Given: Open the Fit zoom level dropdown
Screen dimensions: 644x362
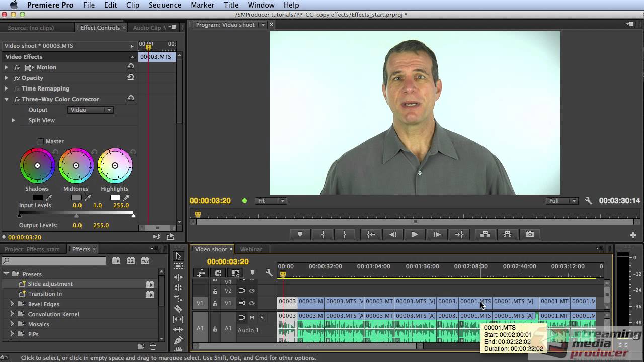Looking at the screenshot, I should pyautogui.click(x=270, y=201).
